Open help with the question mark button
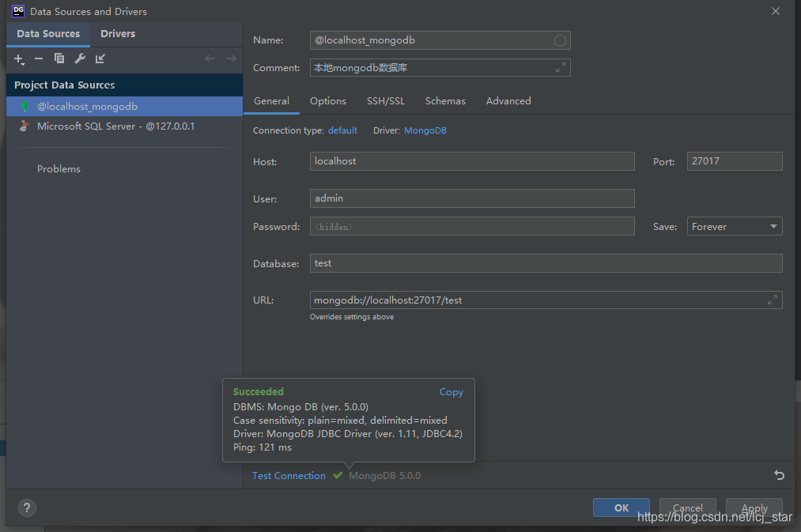 [x=27, y=507]
